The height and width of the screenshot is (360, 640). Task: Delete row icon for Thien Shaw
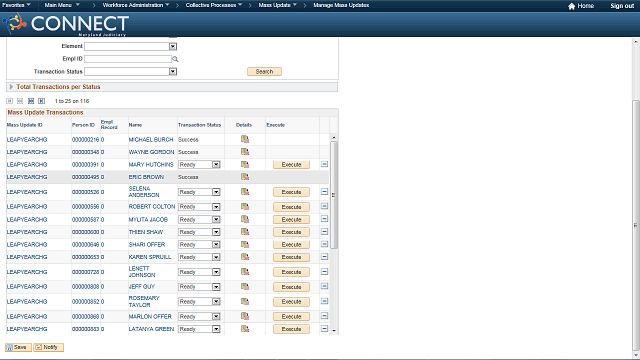[x=324, y=231]
